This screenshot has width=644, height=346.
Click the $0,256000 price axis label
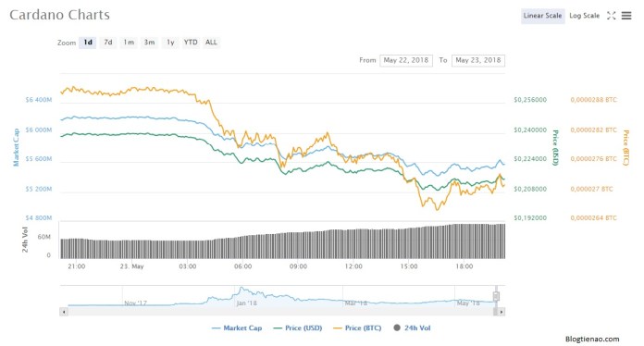click(x=530, y=100)
